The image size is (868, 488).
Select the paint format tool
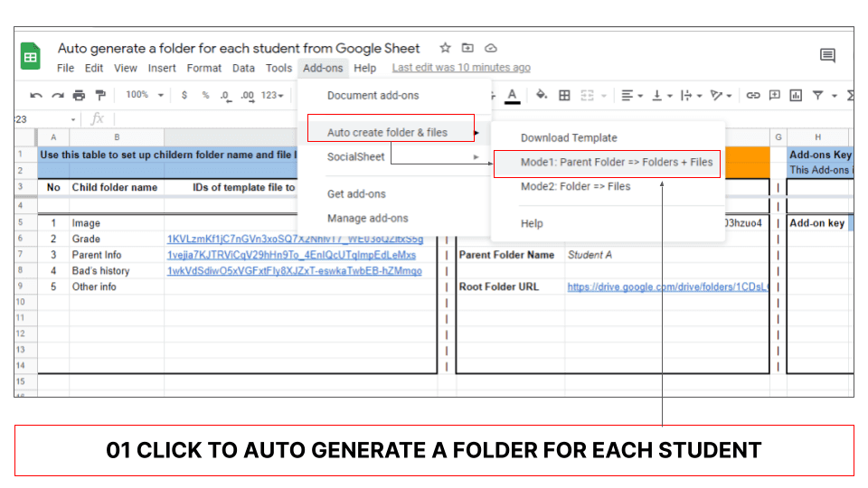point(100,95)
